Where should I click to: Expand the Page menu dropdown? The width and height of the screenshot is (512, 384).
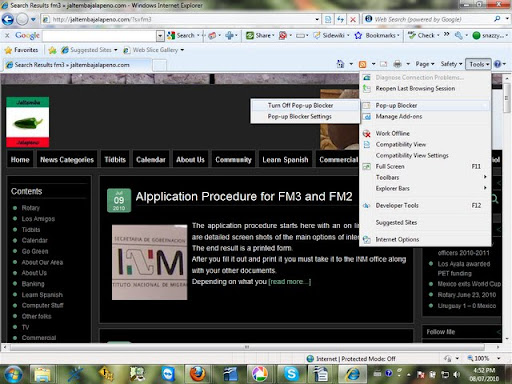click(425, 64)
